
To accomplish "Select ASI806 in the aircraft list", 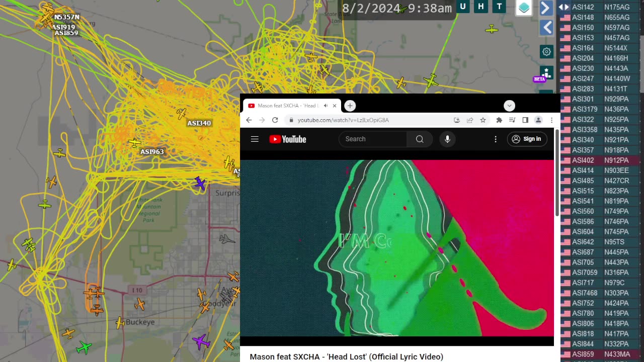I will click(x=583, y=324).
